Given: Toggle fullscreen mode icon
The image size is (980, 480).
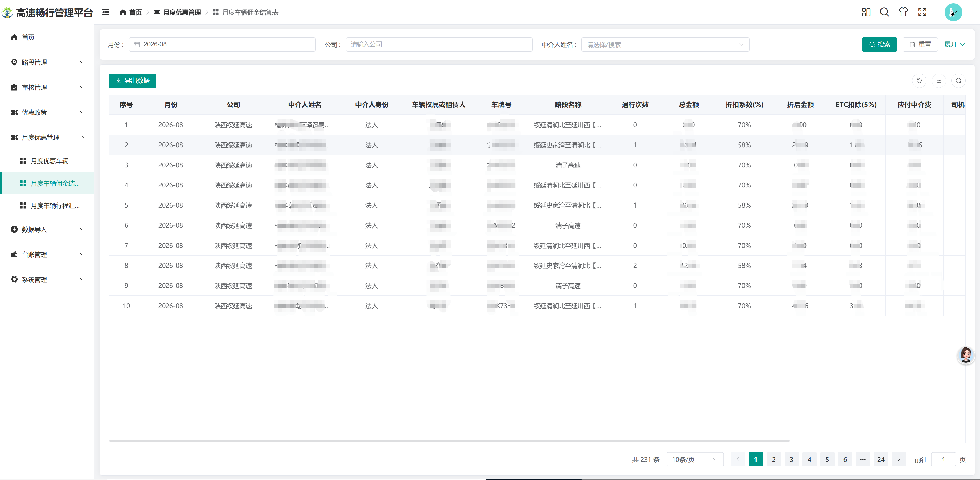Looking at the screenshot, I should [922, 12].
